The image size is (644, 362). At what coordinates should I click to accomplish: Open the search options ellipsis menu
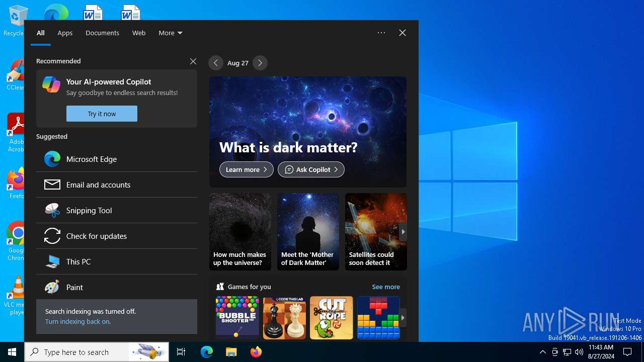[x=381, y=33]
